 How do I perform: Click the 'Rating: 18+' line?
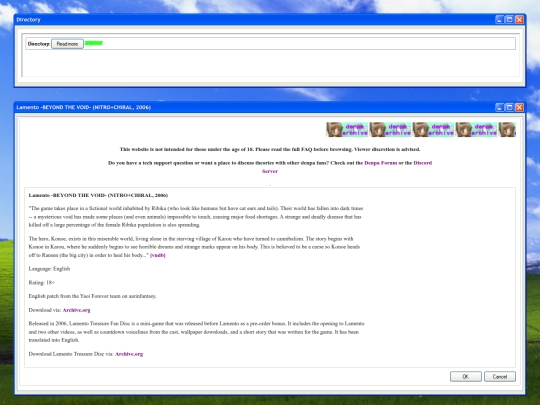coord(42,282)
